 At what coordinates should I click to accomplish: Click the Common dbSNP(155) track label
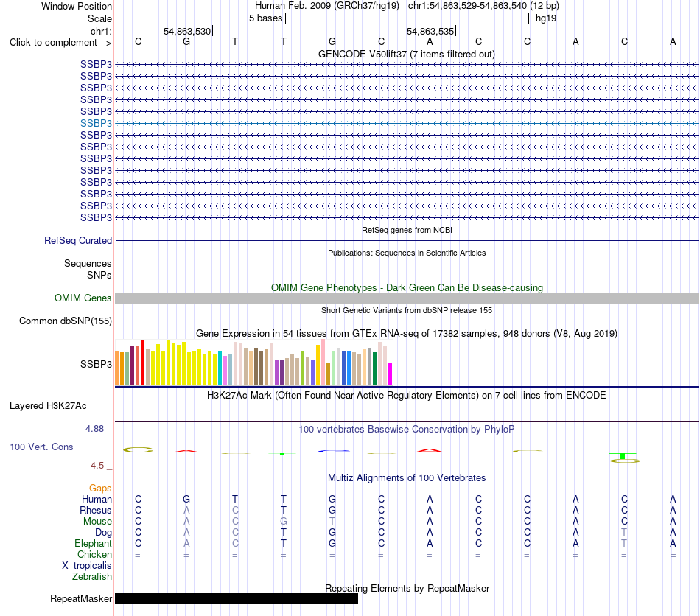66,321
